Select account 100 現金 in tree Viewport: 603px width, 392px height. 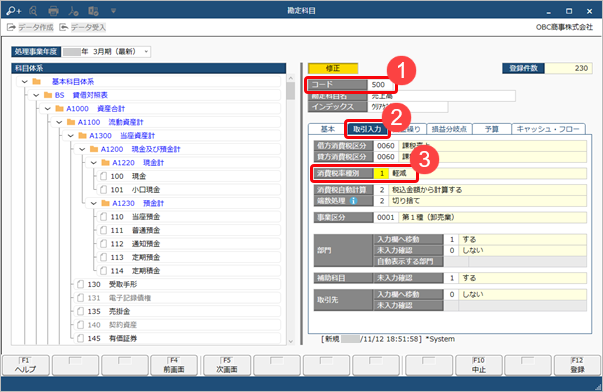(188, 176)
